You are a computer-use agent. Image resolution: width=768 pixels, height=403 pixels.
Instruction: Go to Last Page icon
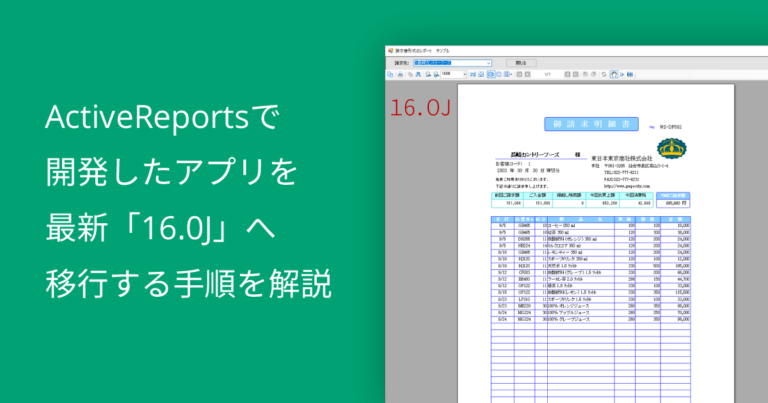point(576,74)
